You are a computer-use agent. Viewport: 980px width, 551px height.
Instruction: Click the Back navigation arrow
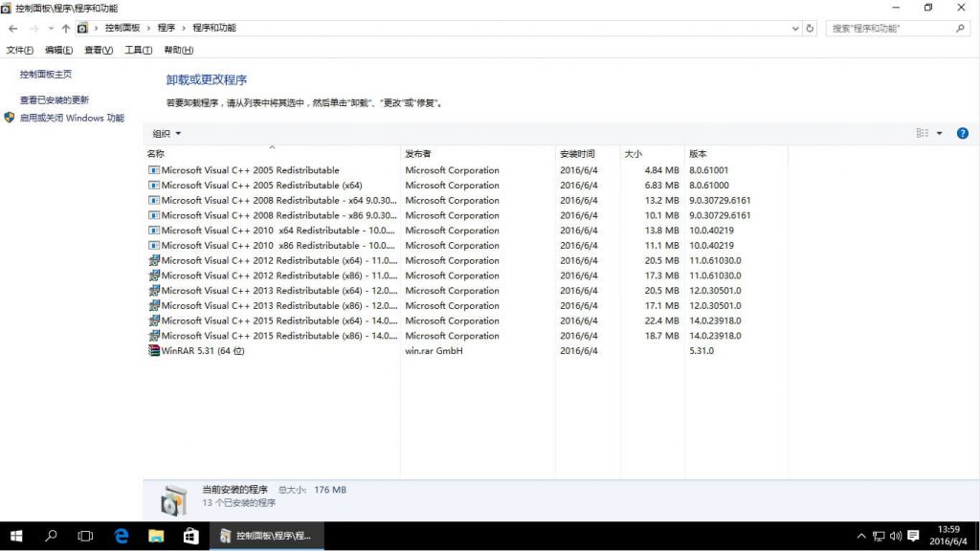[x=13, y=28]
